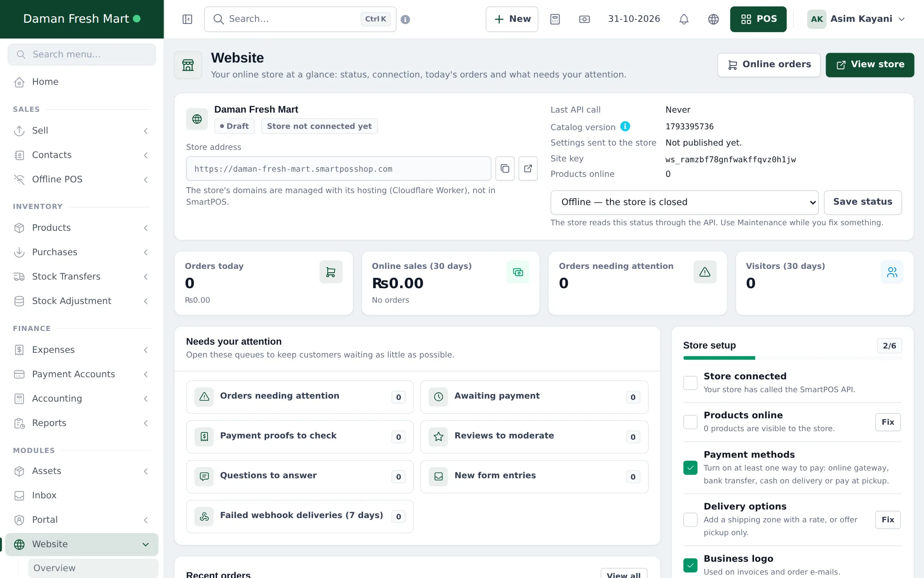Image resolution: width=924 pixels, height=578 pixels.
Task: Go to Home in the sidebar
Action: point(82,82)
